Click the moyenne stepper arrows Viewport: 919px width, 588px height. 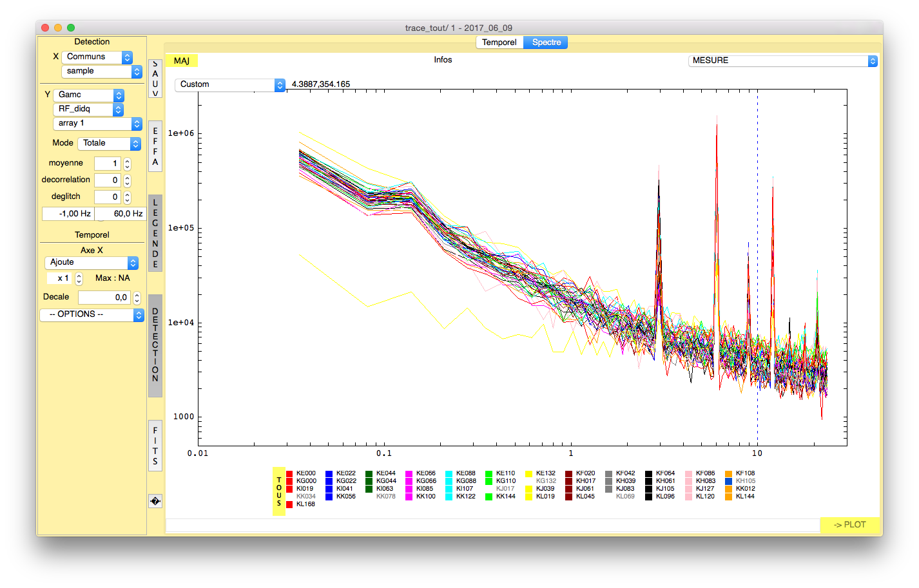pyautogui.click(x=127, y=164)
